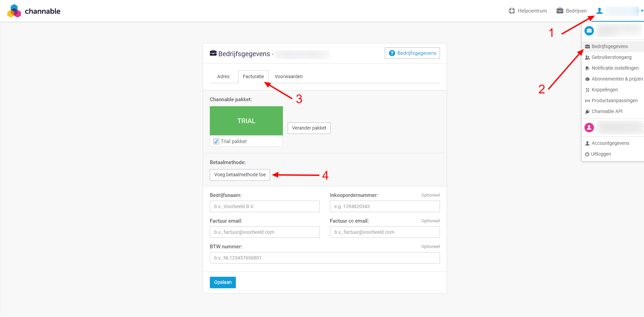The width and height of the screenshot is (644, 317).
Task: Click the Bedrijven briefcase icon
Action: tap(560, 11)
